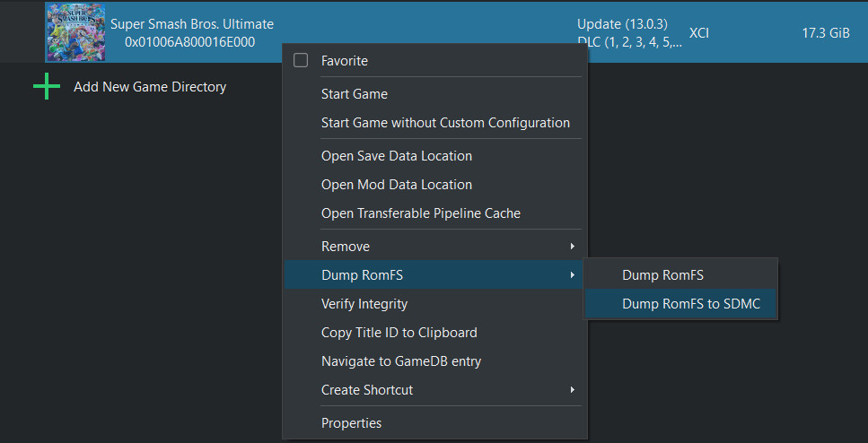Click the green plus Add Directory icon
The width and height of the screenshot is (868, 443).
47,87
